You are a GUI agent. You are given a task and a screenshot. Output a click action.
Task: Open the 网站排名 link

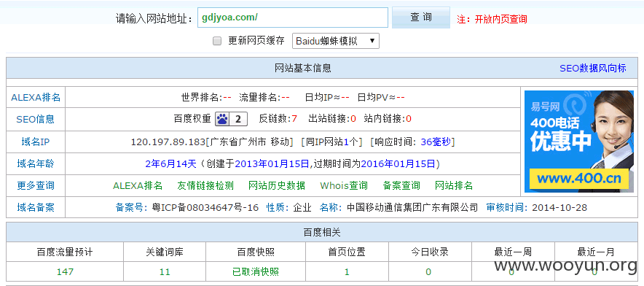454,185
